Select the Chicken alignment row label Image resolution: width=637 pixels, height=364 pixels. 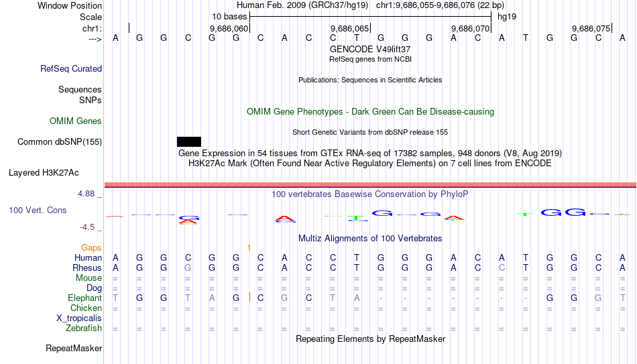click(86, 308)
